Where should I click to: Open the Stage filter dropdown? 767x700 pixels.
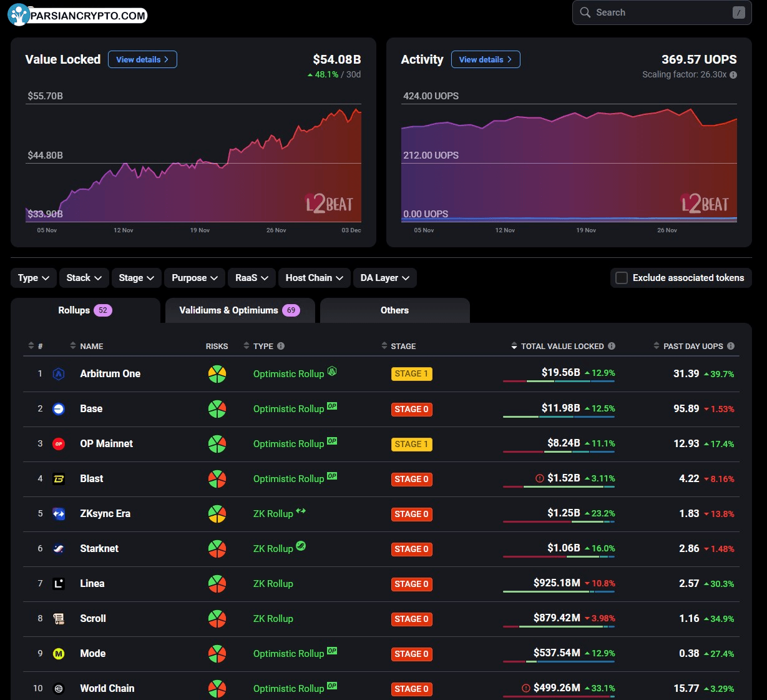pyautogui.click(x=137, y=278)
